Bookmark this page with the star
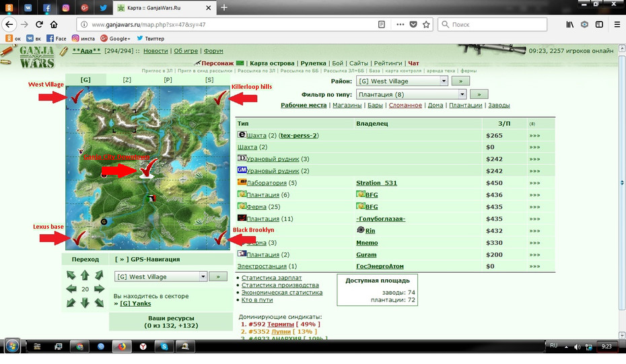This screenshot has height=364, width=626. point(426,24)
